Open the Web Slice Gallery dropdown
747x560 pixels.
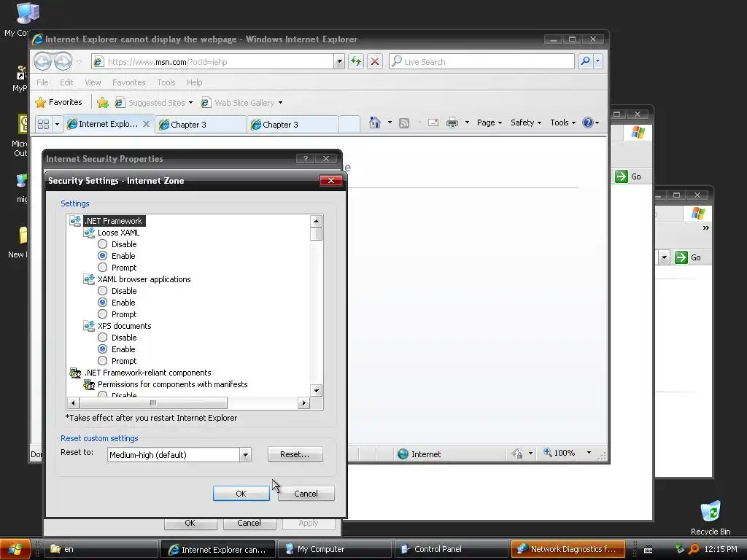[280, 102]
